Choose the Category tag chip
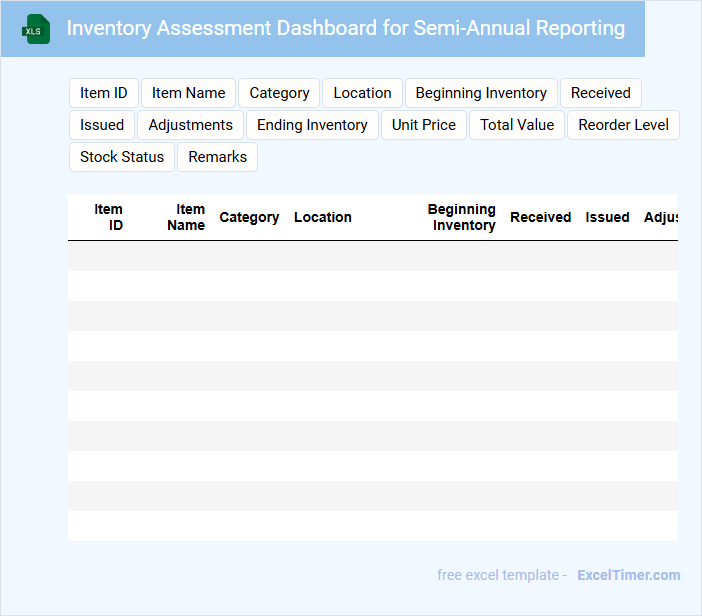702x616 pixels. pos(279,93)
